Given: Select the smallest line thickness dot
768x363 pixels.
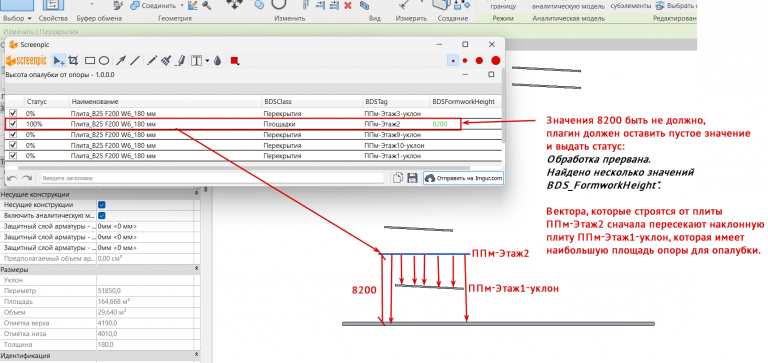Looking at the screenshot, I should tap(454, 61).
